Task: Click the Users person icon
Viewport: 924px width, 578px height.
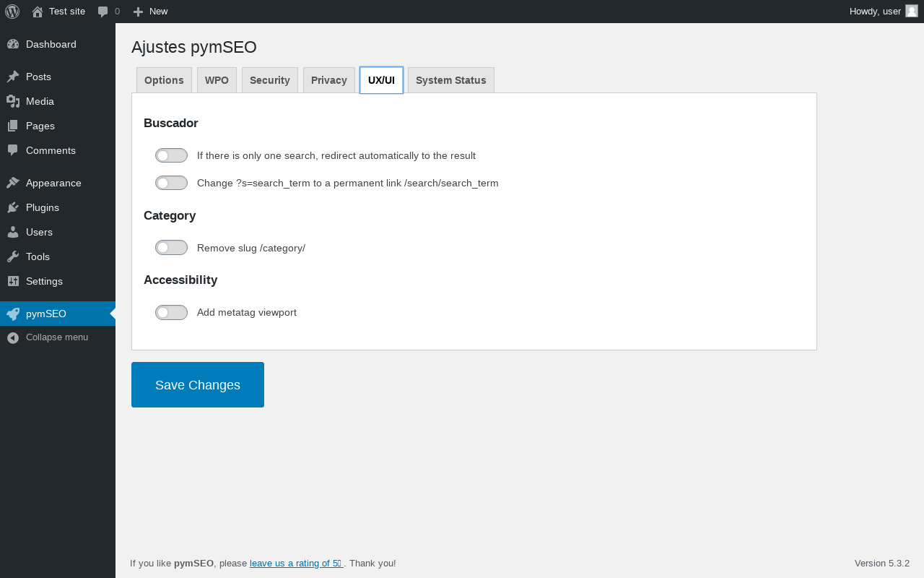Action: 13,232
